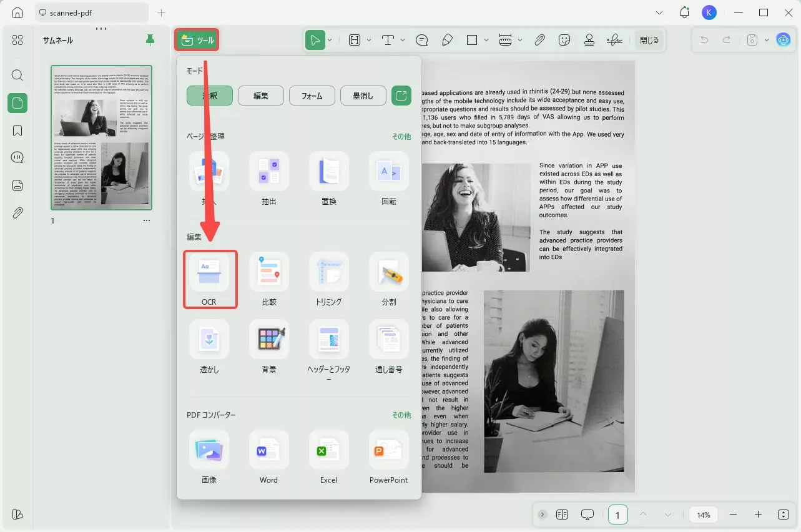Select the highlighter annotation tool
The image size is (801, 532).
point(447,39)
